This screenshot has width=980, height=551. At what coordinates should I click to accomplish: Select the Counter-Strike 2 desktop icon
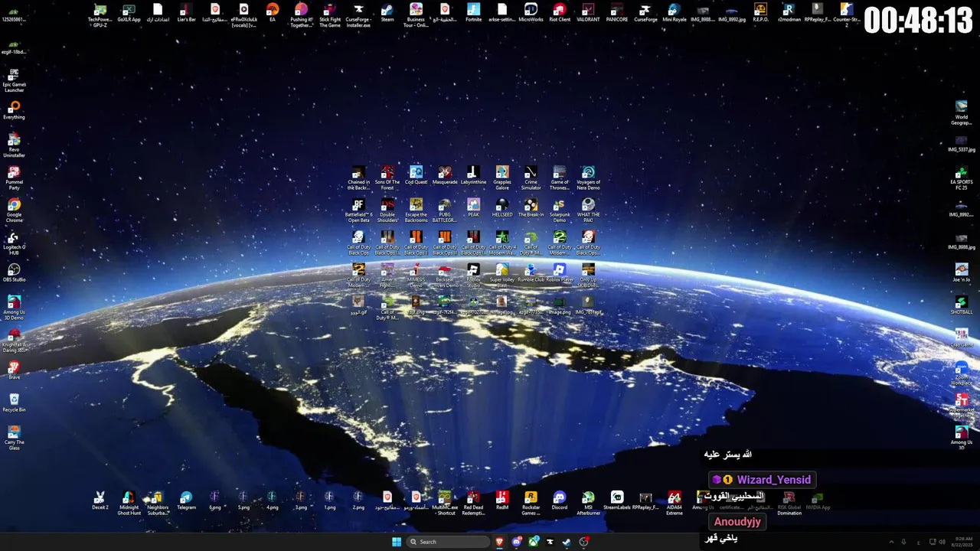(x=846, y=15)
